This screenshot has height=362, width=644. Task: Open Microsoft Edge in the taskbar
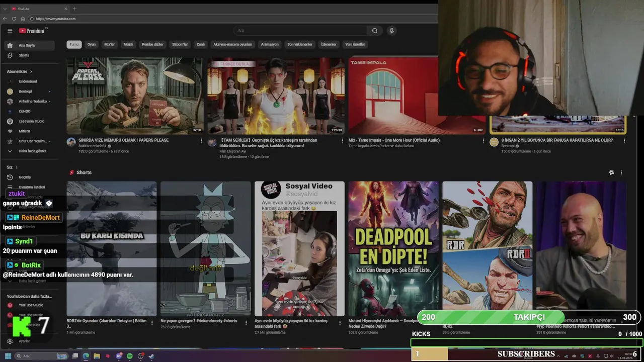click(86, 356)
